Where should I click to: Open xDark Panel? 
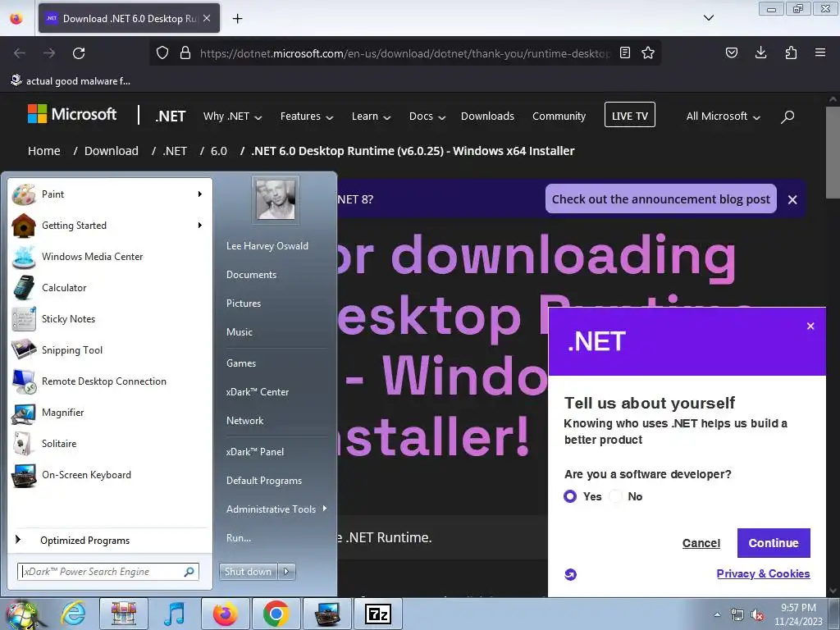[255, 452]
